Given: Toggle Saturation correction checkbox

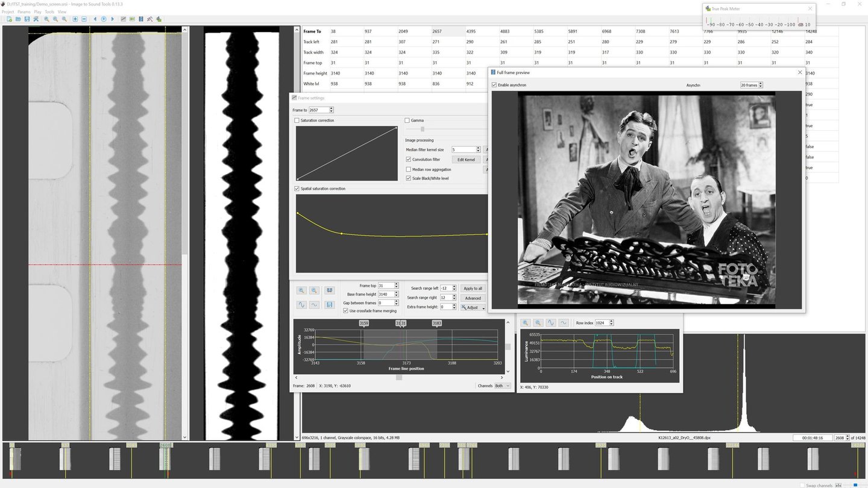Looking at the screenshot, I should (x=297, y=120).
